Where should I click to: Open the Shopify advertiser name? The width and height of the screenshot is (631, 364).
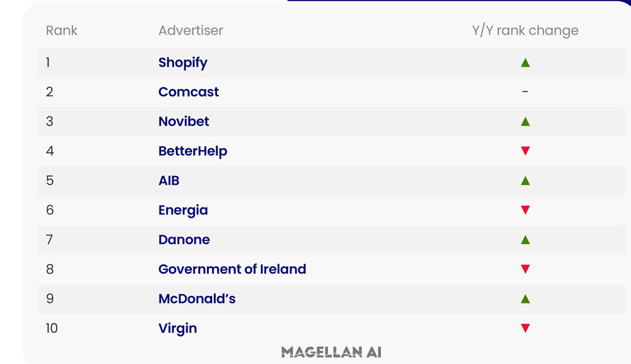pos(183,62)
